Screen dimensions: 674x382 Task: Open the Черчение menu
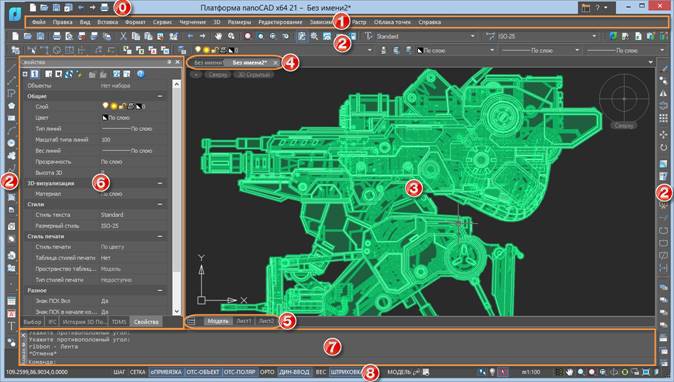point(193,22)
